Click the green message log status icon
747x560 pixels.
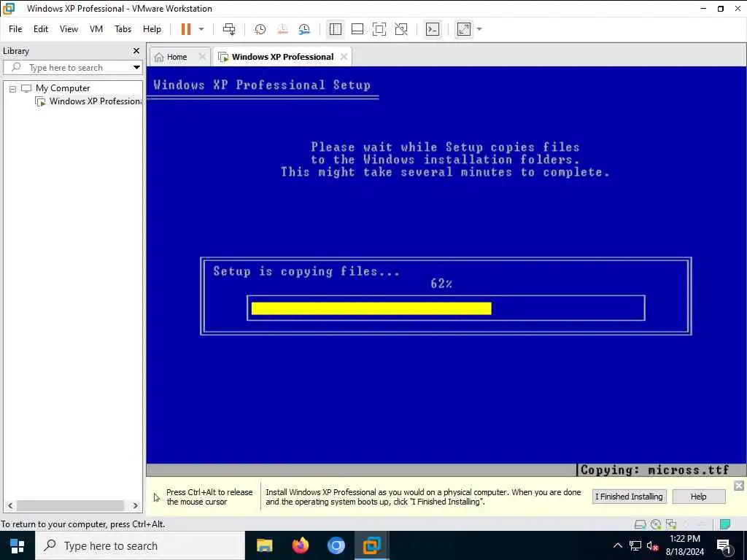[x=725, y=524]
